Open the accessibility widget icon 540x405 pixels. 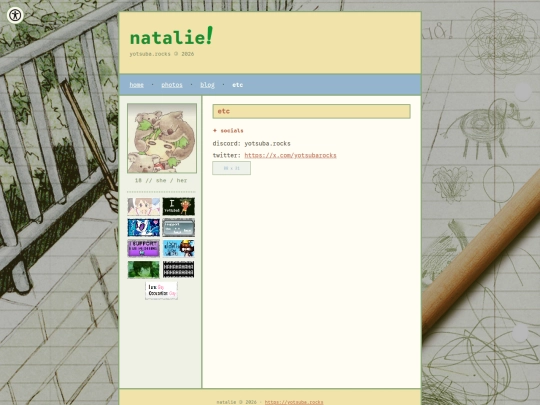15,15
